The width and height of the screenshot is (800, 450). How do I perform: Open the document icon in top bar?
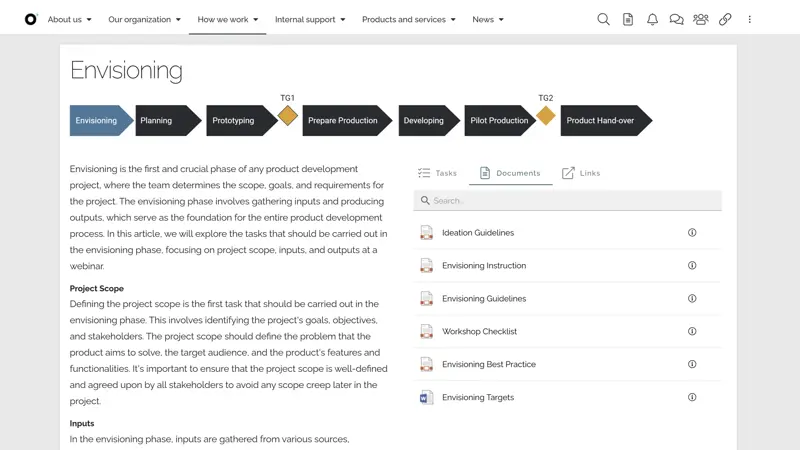pyautogui.click(x=628, y=19)
